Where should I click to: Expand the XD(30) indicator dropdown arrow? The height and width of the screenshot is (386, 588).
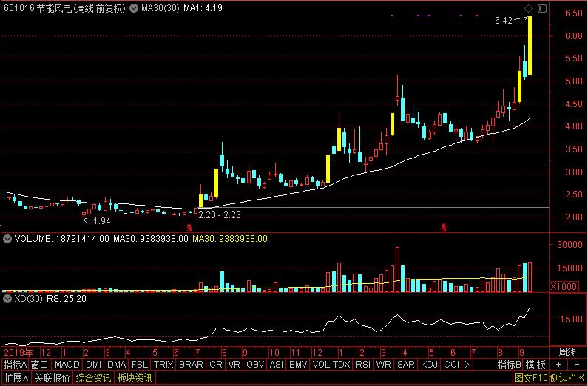coord(7,299)
